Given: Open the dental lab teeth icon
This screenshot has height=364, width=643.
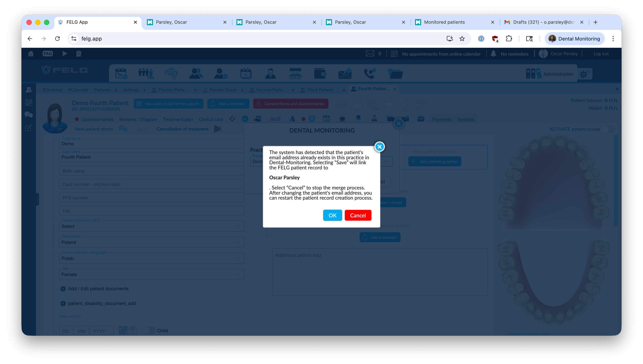Looking at the screenshot, I should (295, 73).
